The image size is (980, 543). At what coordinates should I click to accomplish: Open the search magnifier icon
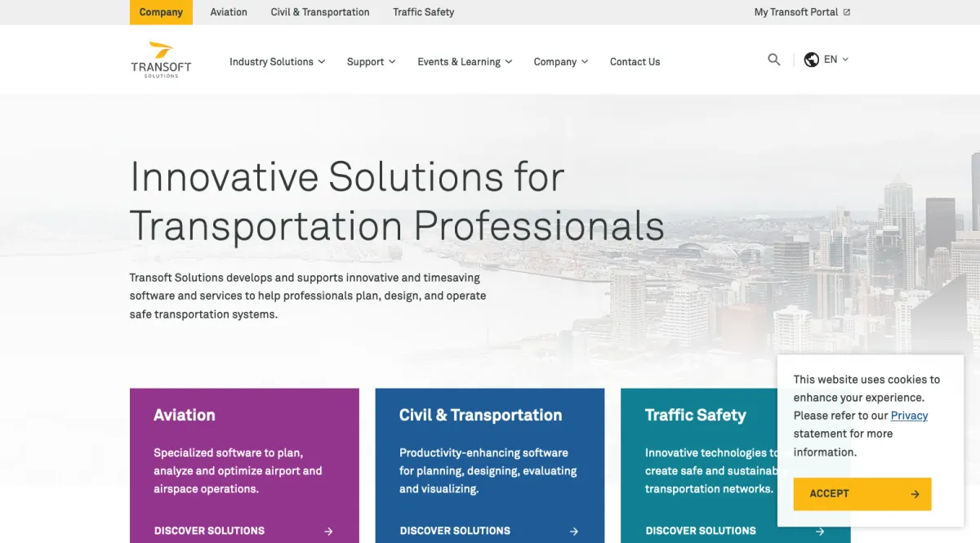(774, 60)
